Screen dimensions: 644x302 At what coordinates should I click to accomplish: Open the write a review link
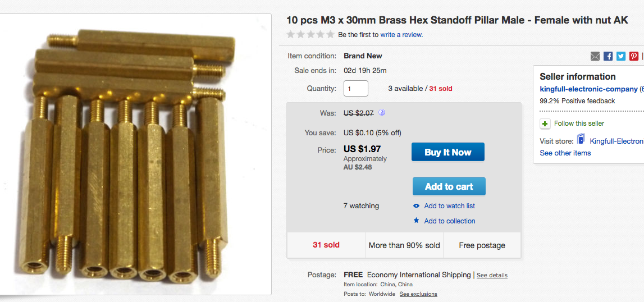point(401,35)
